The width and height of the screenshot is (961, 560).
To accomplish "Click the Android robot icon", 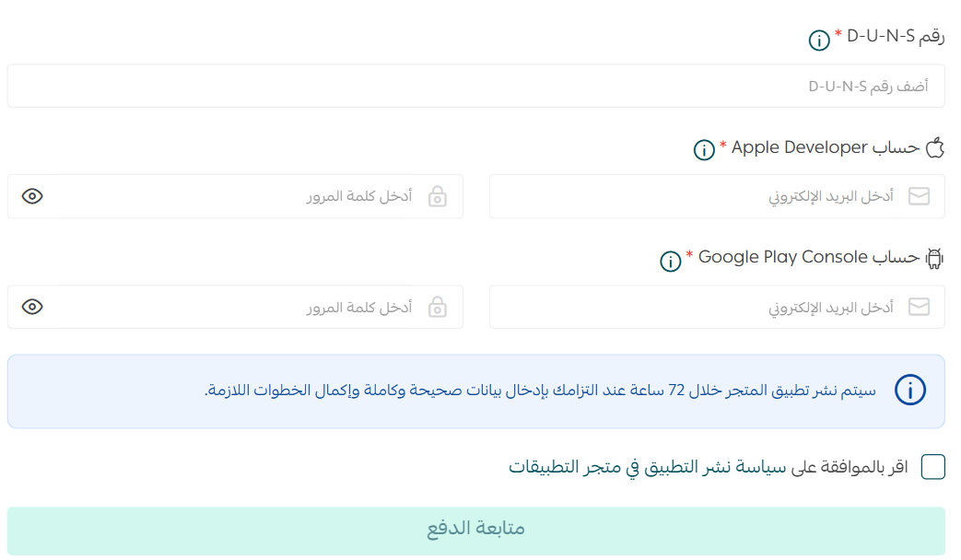I will [x=935, y=259].
